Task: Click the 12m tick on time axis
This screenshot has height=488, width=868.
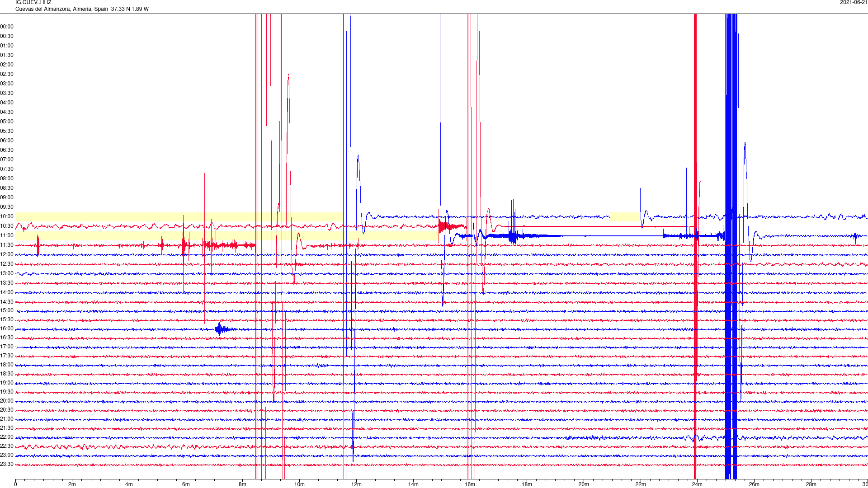Action: [357, 484]
